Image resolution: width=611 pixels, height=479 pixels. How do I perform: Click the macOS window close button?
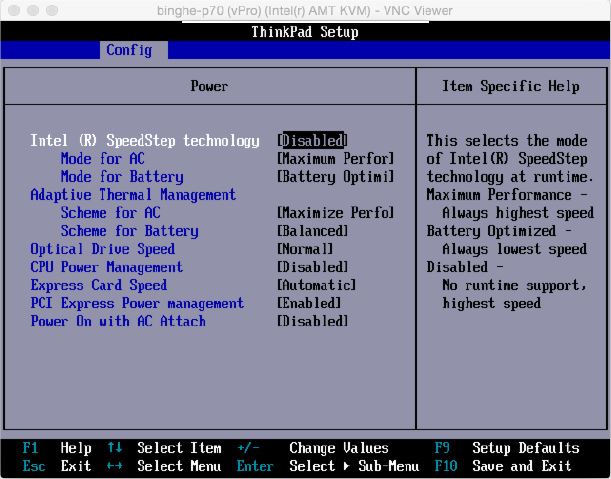pos(14,11)
